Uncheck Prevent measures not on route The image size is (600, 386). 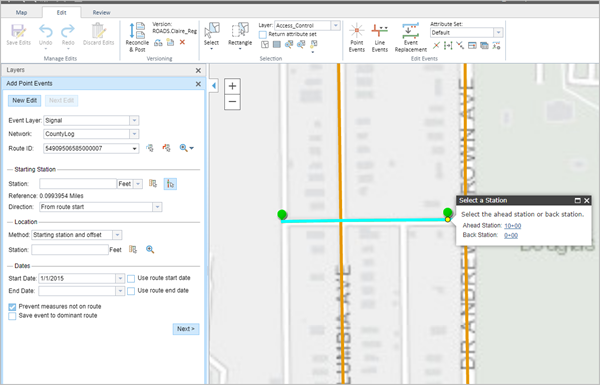click(12, 307)
